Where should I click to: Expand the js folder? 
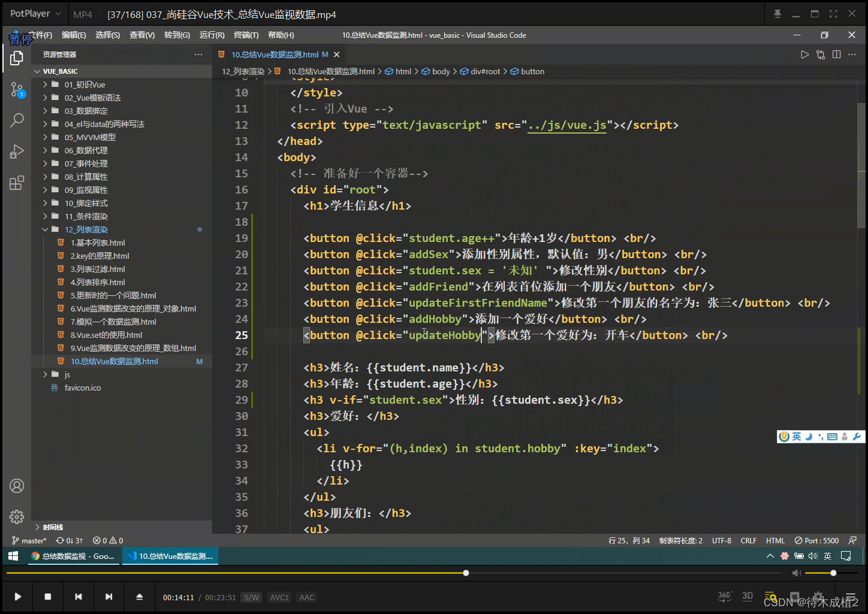(67, 374)
